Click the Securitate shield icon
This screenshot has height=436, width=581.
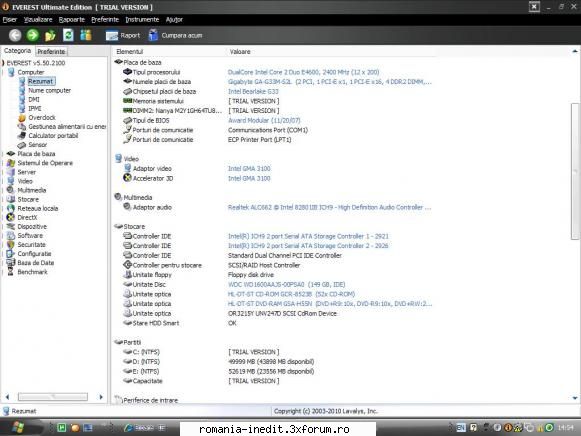[x=11, y=244]
